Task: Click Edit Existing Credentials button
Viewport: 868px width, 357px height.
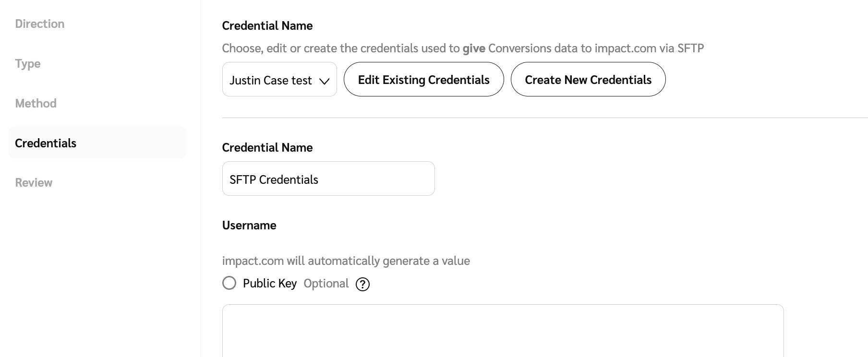Action: [x=423, y=80]
